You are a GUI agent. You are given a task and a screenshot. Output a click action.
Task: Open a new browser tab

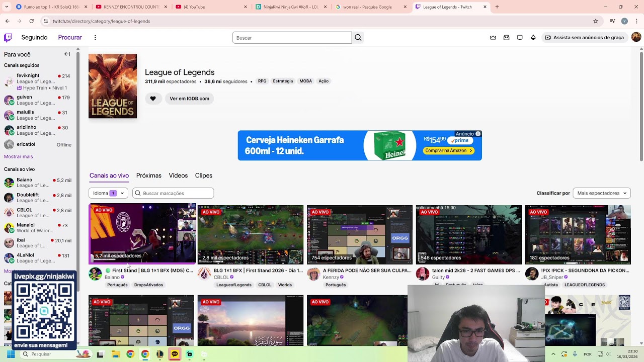coord(497,7)
